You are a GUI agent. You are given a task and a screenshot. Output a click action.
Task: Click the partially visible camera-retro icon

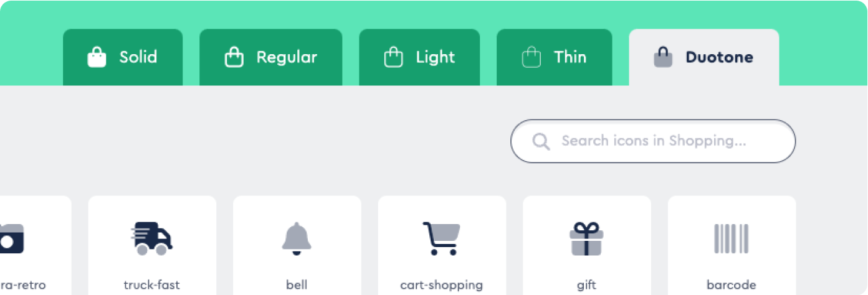[12, 238]
